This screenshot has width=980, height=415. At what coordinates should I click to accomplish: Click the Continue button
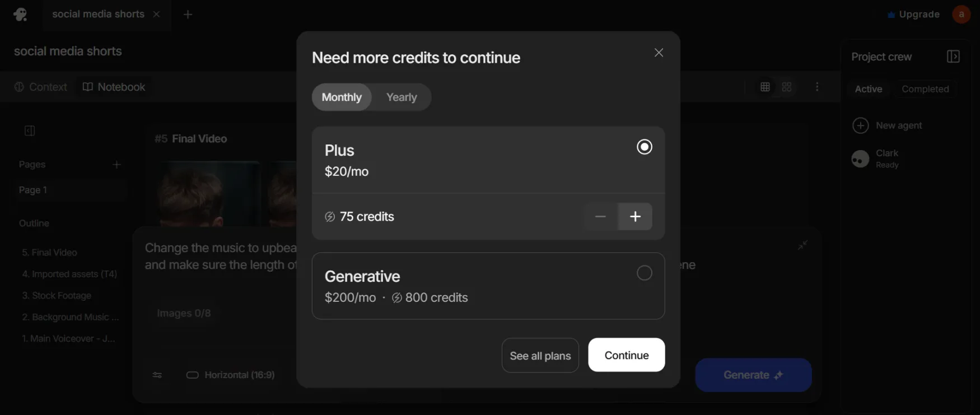(x=627, y=355)
